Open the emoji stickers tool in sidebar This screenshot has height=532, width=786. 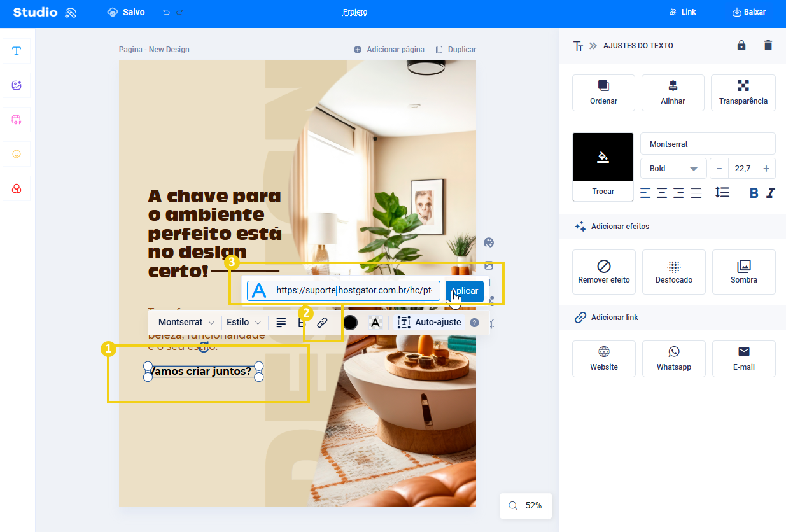17,154
